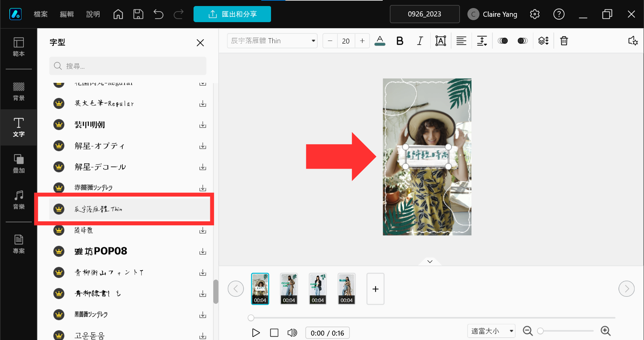Download the 裝甲明朝 font
The height and width of the screenshot is (340, 644).
[203, 125]
